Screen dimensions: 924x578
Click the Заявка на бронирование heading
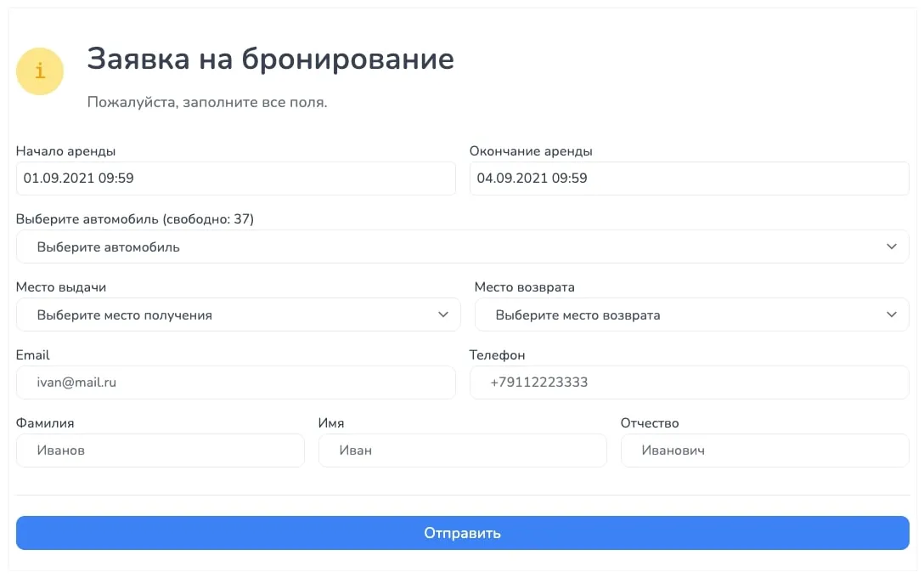pyautogui.click(x=270, y=59)
